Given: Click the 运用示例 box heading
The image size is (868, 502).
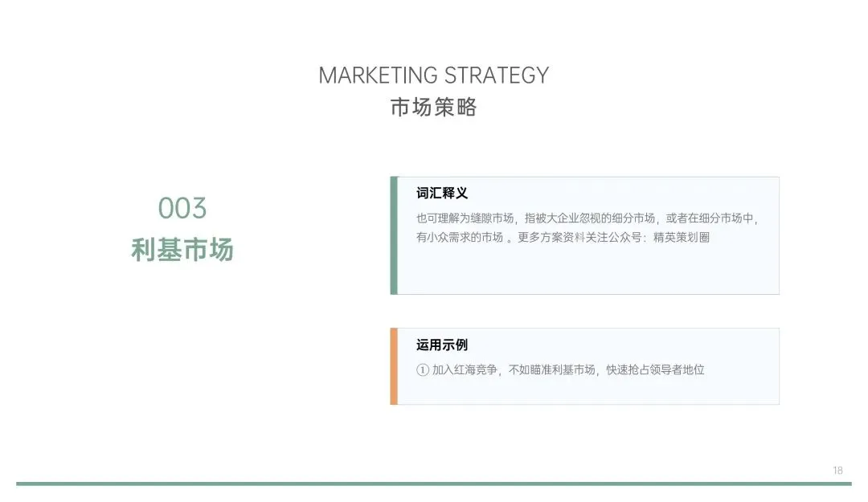Looking at the screenshot, I should pyautogui.click(x=442, y=345).
